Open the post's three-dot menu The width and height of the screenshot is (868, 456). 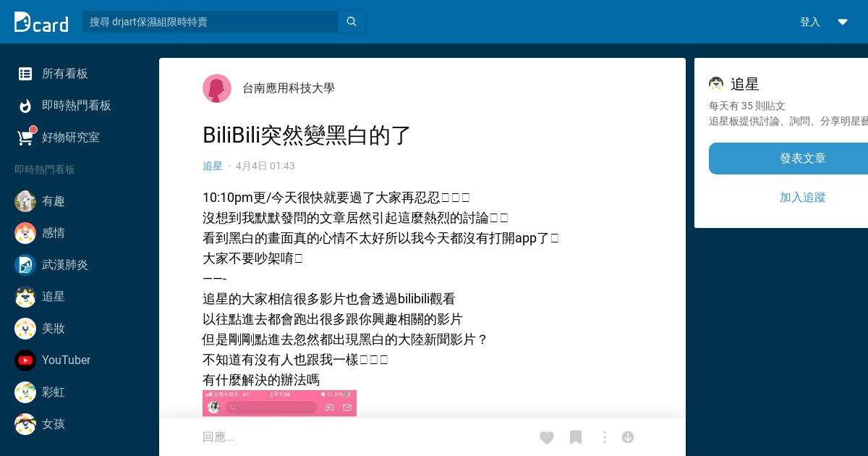[x=605, y=437]
